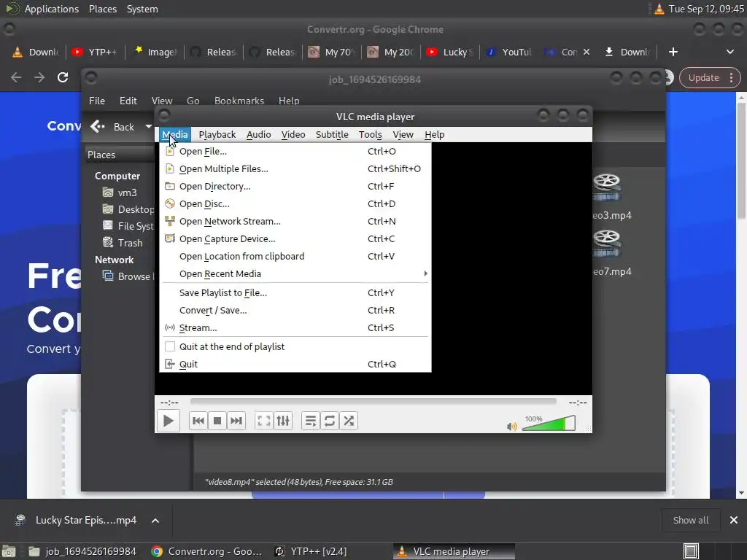
Task: Click the previous media button in VLC
Action: click(198, 421)
